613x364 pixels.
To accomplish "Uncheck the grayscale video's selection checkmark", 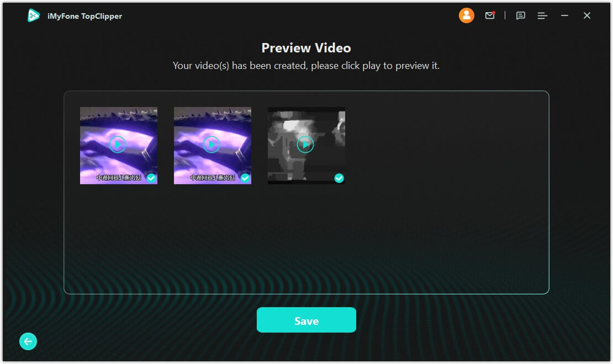I will tap(339, 178).
